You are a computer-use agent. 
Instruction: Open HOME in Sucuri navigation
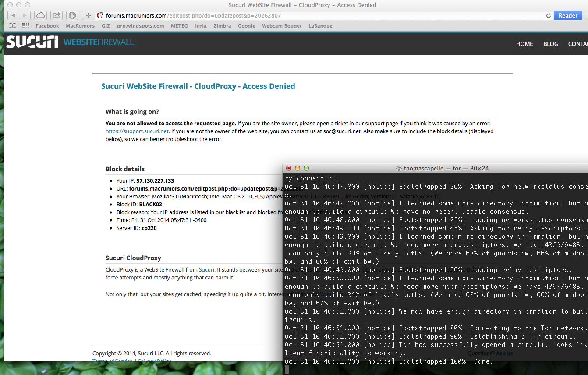tap(524, 44)
